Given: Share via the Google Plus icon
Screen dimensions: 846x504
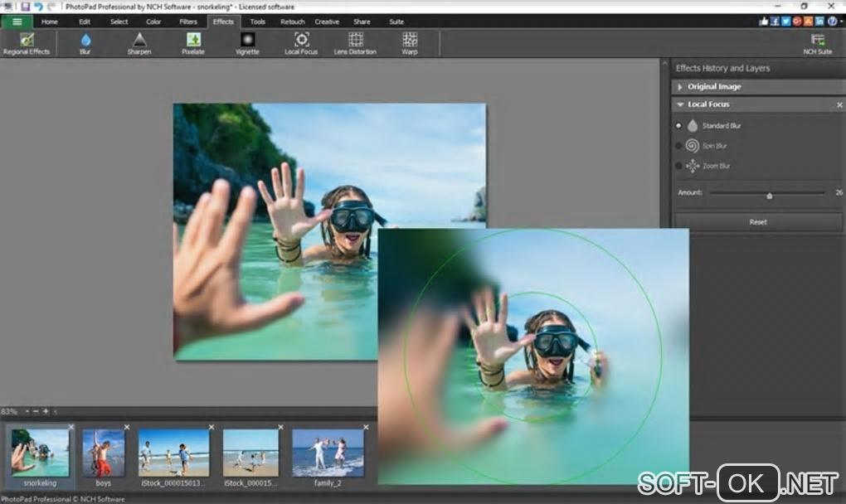Looking at the screenshot, I should tap(797, 22).
